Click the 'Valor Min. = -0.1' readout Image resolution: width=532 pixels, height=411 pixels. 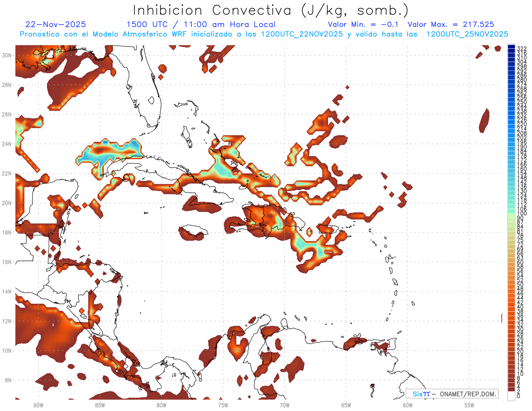pyautogui.click(x=364, y=24)
